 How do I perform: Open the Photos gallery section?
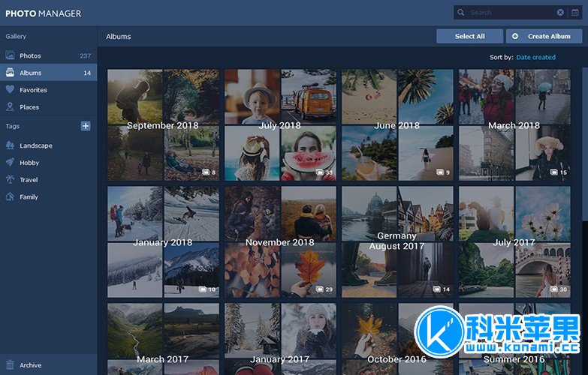[x=30, y=55]
